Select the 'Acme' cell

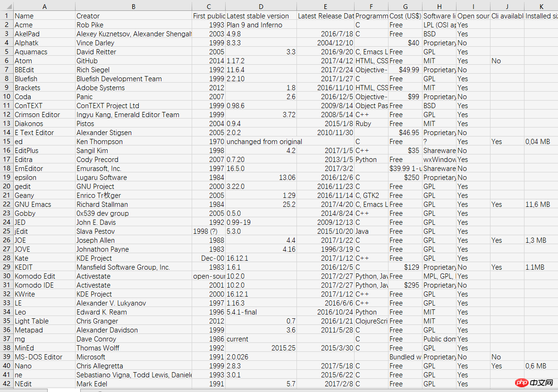point(44,25)
